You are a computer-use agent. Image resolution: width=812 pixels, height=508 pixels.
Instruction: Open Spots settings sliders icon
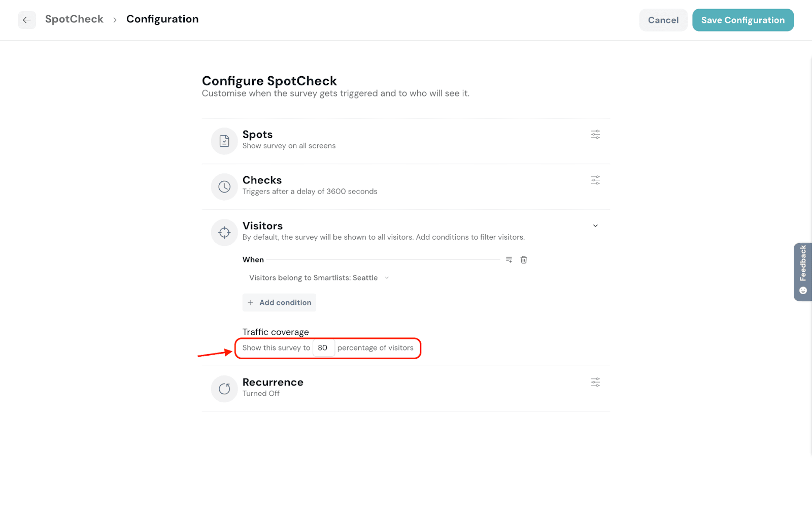click(595, 135)
